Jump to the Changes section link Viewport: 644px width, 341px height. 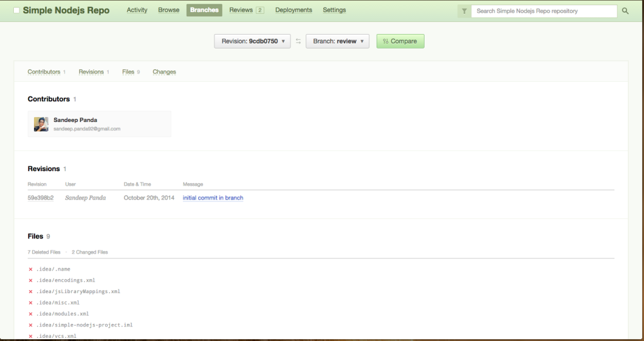point(164,72)
